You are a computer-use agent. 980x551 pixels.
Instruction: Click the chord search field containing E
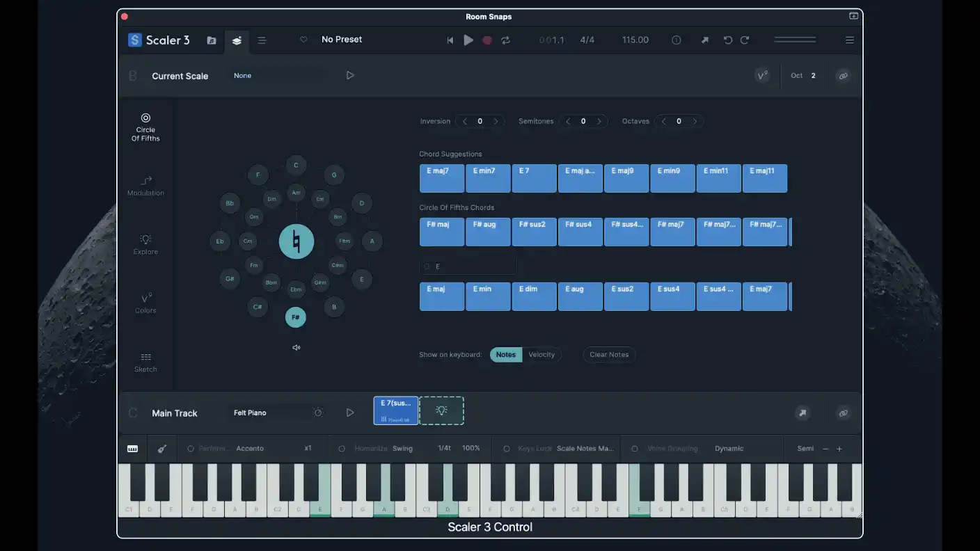pos(468,266)
